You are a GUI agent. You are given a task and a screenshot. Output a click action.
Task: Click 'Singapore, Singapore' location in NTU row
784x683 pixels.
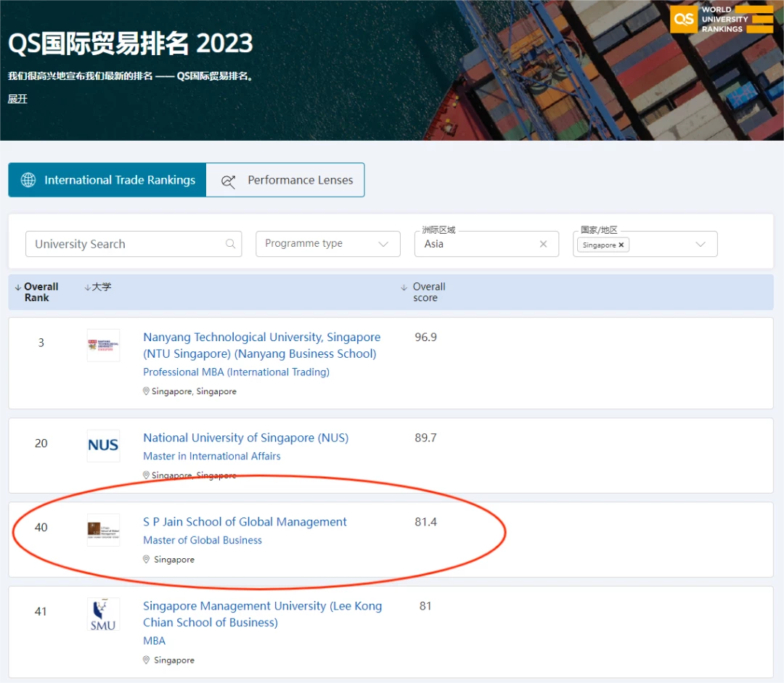pyautogui.click(x=194, y=391)
